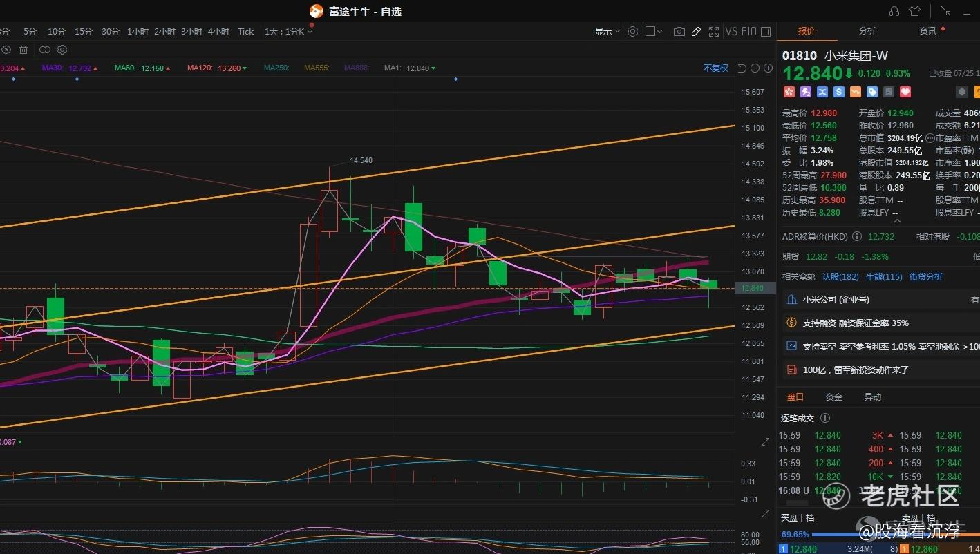Viewport: 980px width, 554px height.
Task: Zoom in chart with plus circle
Action: coord(767,68)
